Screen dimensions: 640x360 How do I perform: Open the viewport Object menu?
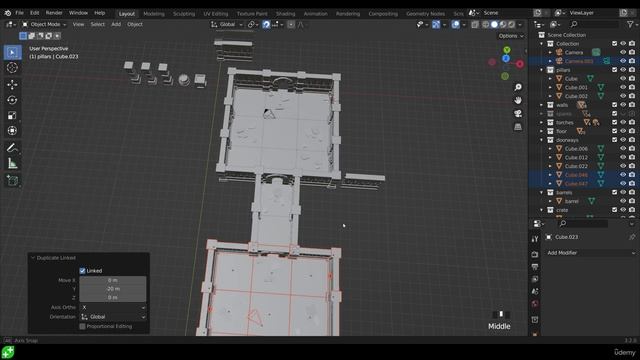135,24
